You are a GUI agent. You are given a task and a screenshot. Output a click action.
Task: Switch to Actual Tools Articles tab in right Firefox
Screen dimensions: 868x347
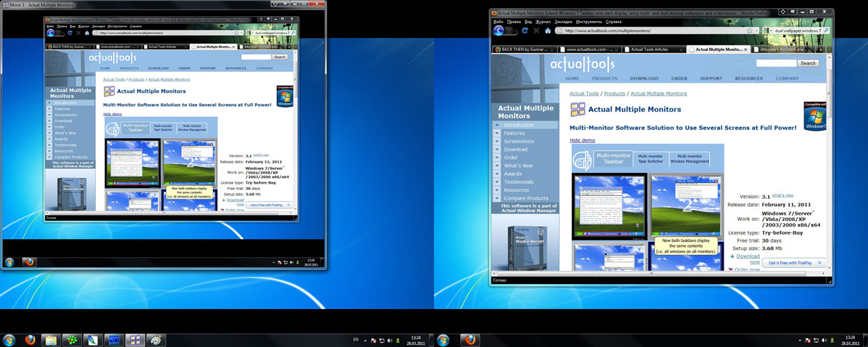click(654, 49)
